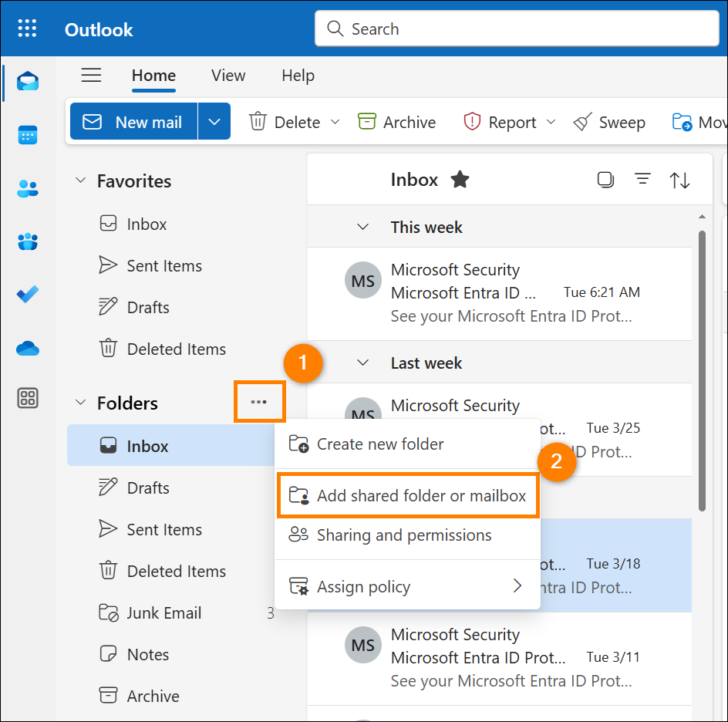Archive the selected message from toolbar
Image resolution: width=728 pixels, height=722 pixels.
pos(397,122)
